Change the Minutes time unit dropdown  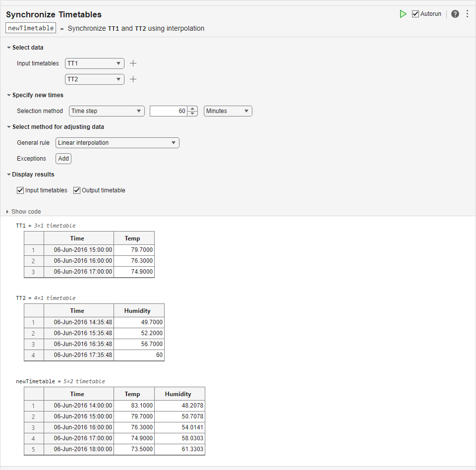[x=228, y=111]
